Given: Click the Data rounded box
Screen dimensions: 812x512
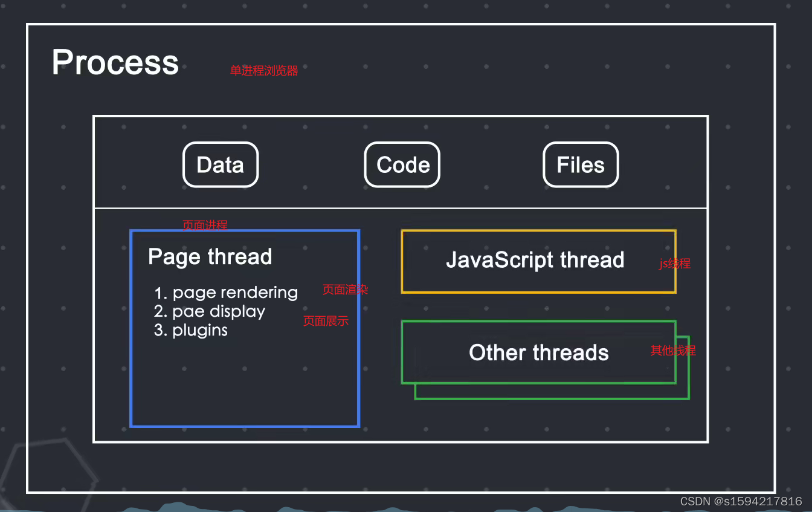Looking at the screenshot, I should coord(221,164).
